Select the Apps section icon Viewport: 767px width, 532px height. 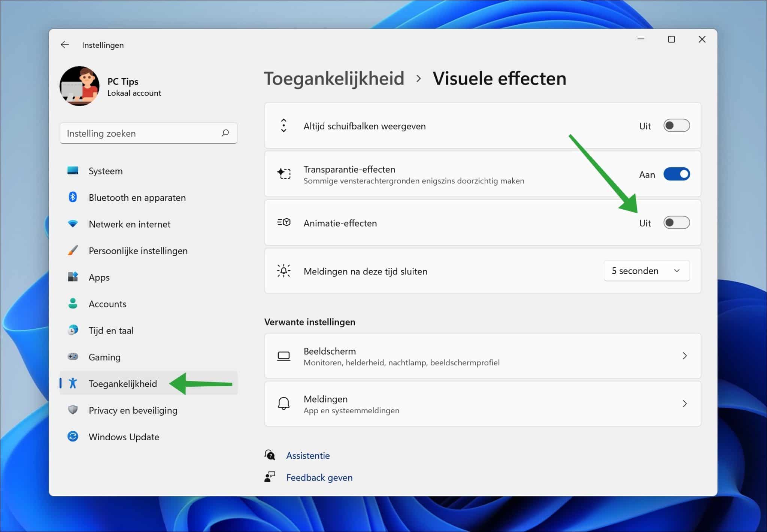coord(73,277)
